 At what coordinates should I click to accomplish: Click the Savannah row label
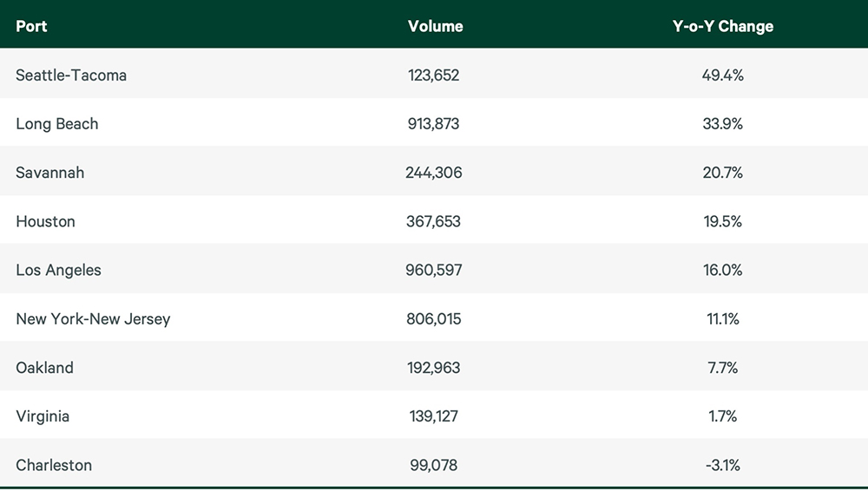click(x=50, y=173)
